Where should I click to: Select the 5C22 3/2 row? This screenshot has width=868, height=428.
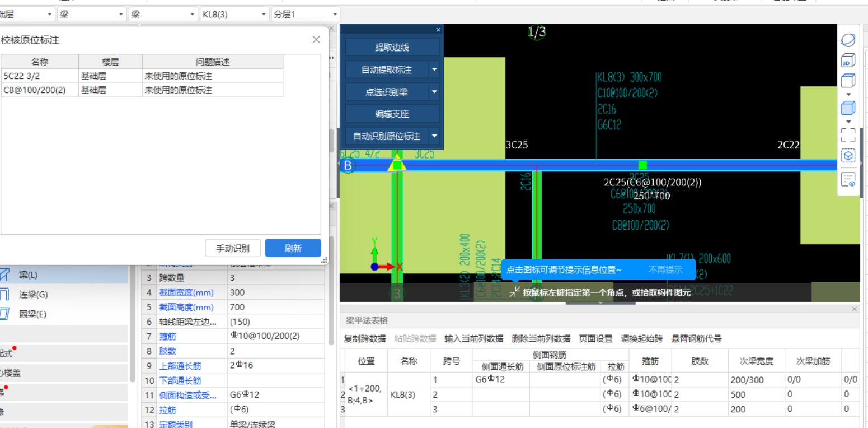point(142,76)
